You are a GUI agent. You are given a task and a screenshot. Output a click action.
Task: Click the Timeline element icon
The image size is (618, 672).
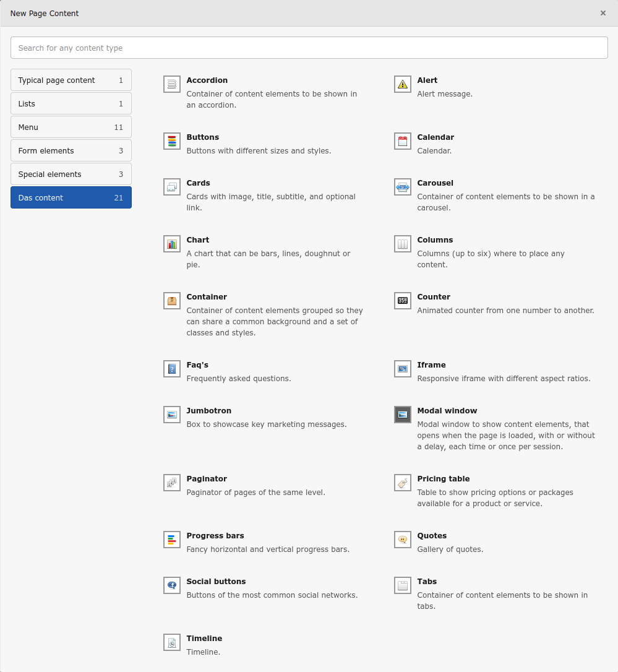pyautogui.click(x=171, y=642)
